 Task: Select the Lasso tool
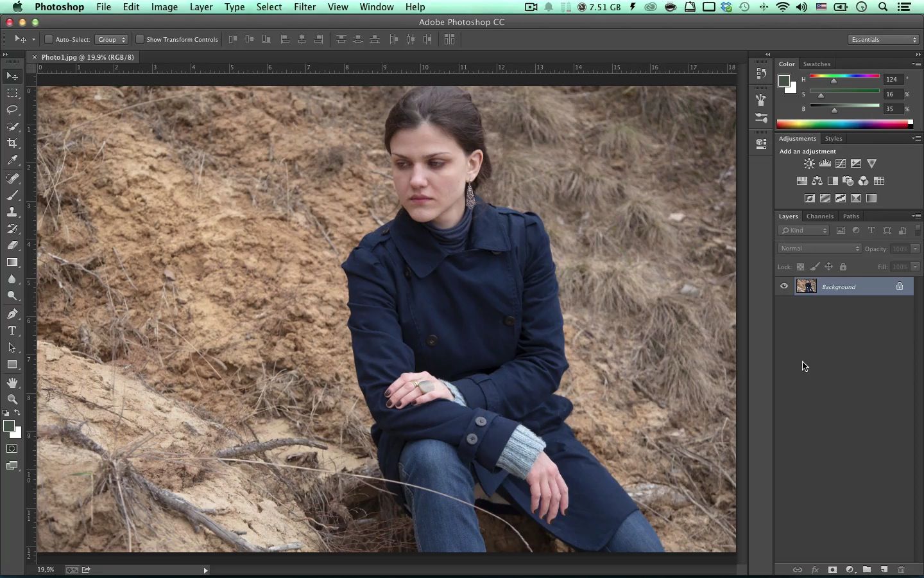click(12, 110)
